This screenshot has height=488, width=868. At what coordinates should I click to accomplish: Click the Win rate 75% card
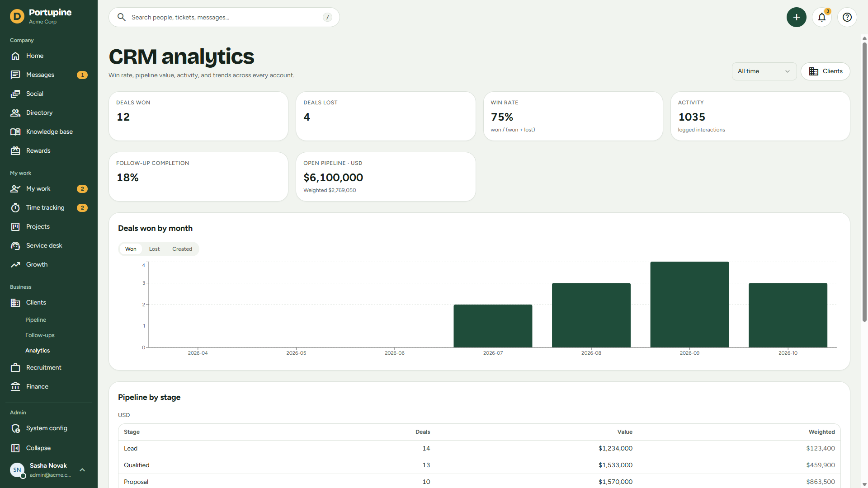click(573, 116)
